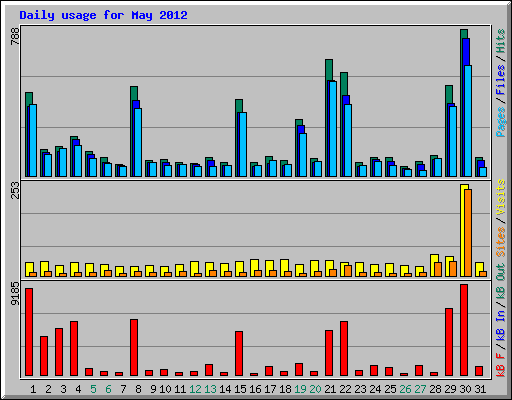Click the light blue pages bar for day 15
This screenshot has width=512, height=400.
(x=243, y=144)
